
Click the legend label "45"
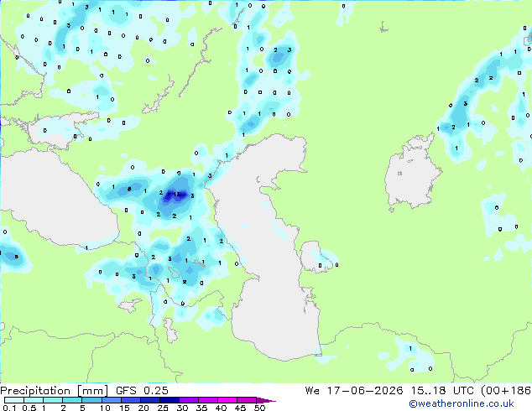point(240,408)
